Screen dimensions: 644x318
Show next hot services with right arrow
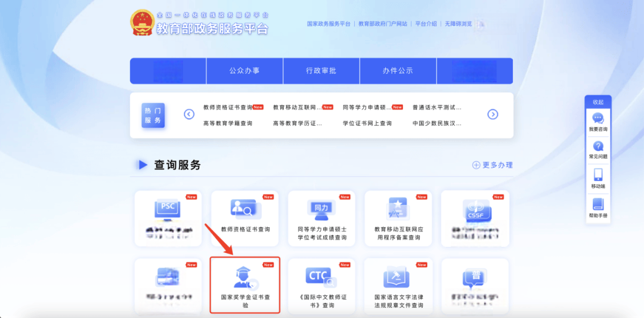point(493,114)
